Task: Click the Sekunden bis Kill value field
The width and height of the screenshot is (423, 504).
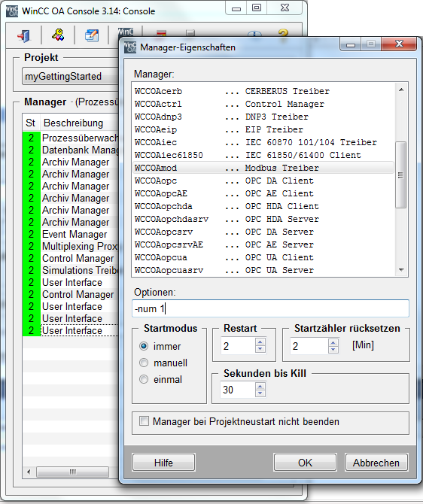Action: [238, 390]
